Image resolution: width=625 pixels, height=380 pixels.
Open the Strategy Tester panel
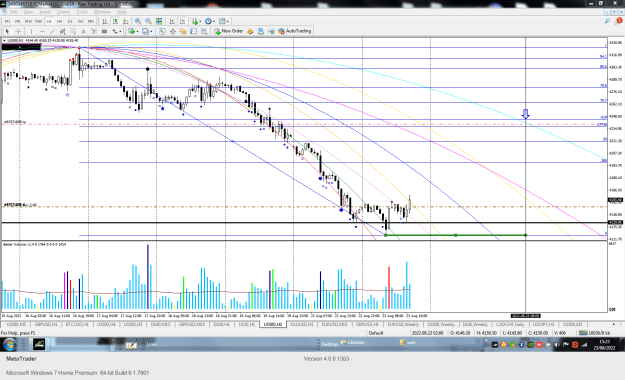(204, 31)
